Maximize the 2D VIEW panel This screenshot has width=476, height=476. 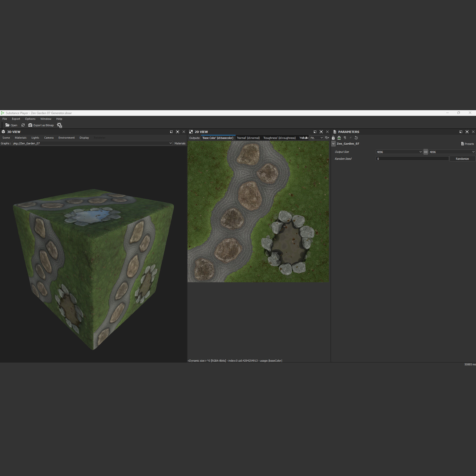[x=321, y=132]
